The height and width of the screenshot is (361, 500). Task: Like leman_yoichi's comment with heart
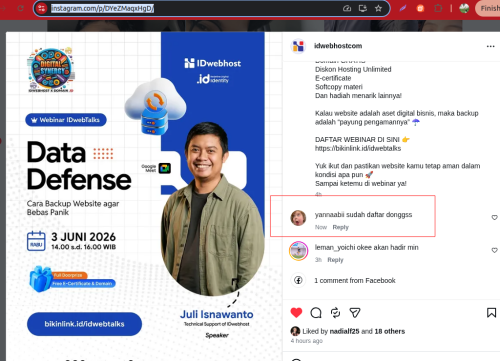tap(494, 250)
